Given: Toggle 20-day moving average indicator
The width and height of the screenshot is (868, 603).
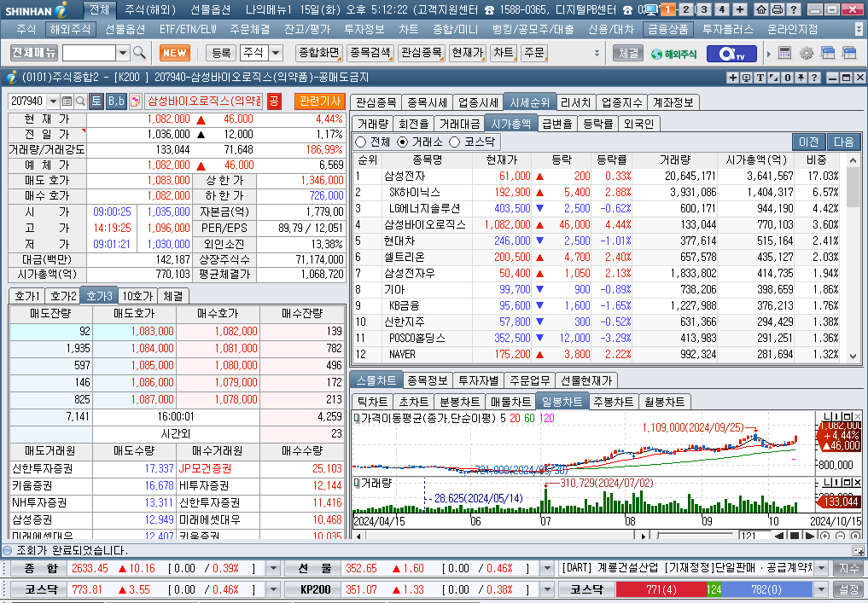Looking at the screenshot, I should [x=515, y=418].
